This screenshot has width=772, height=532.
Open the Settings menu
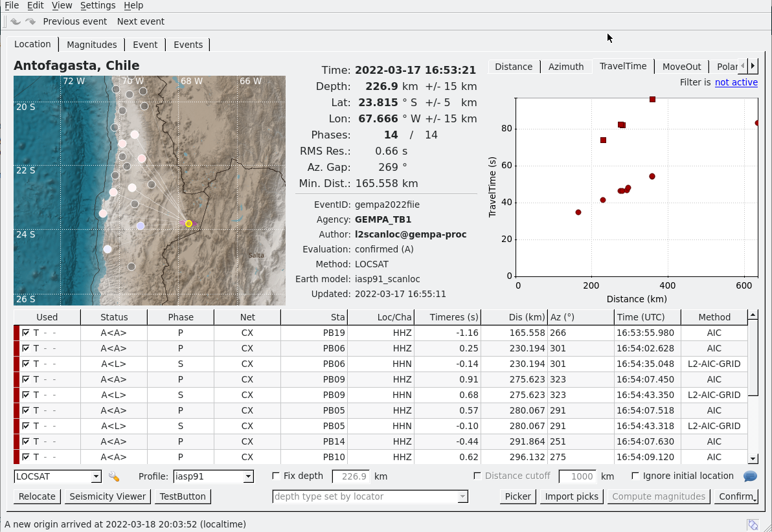tap(98, 5)
